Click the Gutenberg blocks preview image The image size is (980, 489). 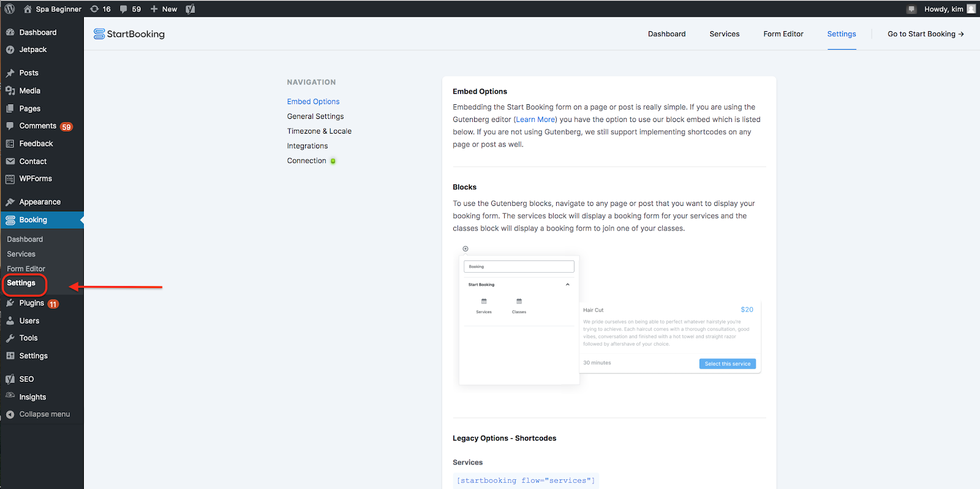609,316
